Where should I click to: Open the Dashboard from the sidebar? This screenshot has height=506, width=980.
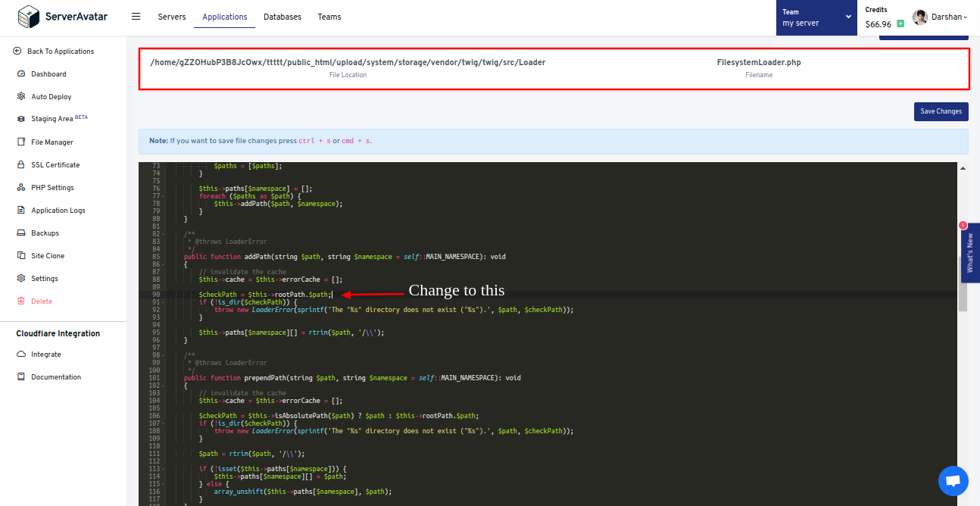47,73
